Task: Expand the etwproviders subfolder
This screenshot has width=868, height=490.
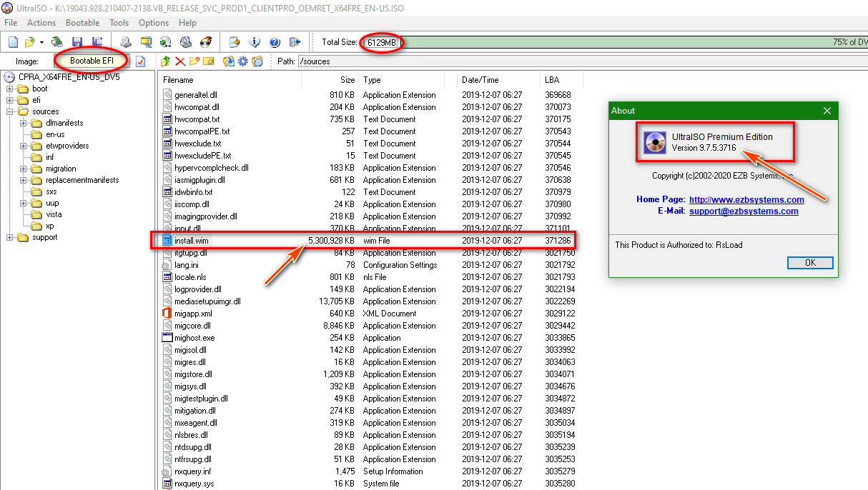Action: click(x=24, y=146)
